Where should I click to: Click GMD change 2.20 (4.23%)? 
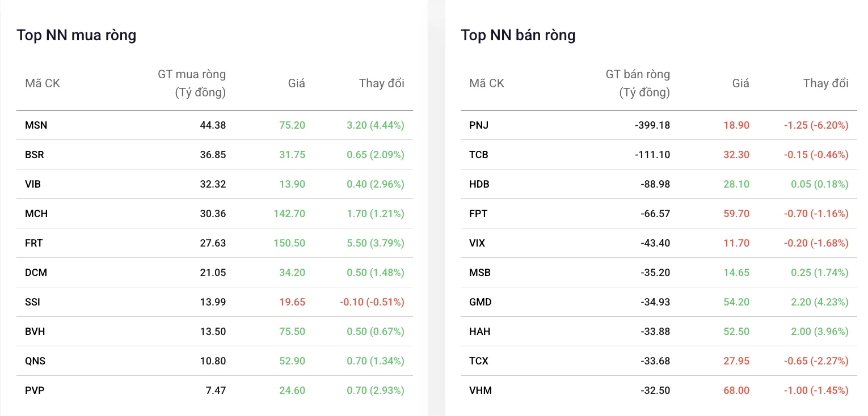[820, 302]
